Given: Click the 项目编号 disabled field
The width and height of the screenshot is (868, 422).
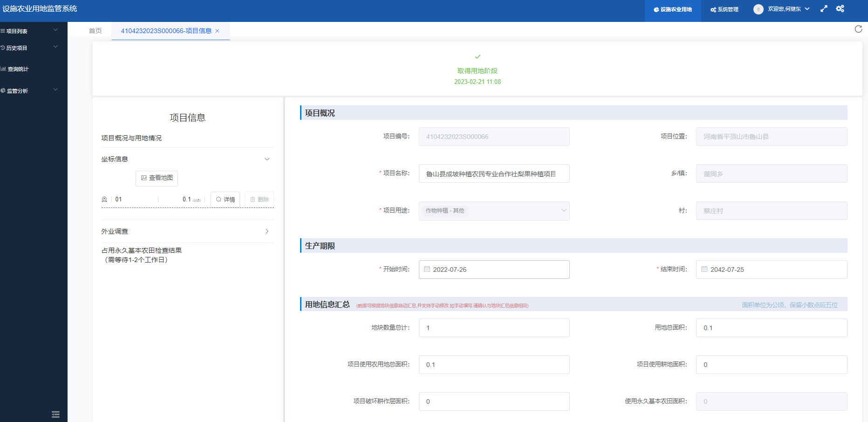Looking at the screenshot, I should (x=494, y=137).
